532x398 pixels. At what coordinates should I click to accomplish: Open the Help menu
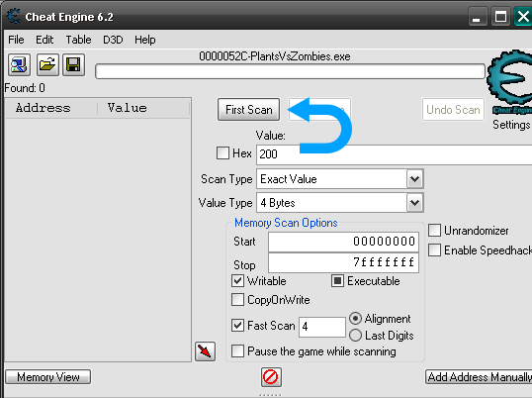point(145,40)
